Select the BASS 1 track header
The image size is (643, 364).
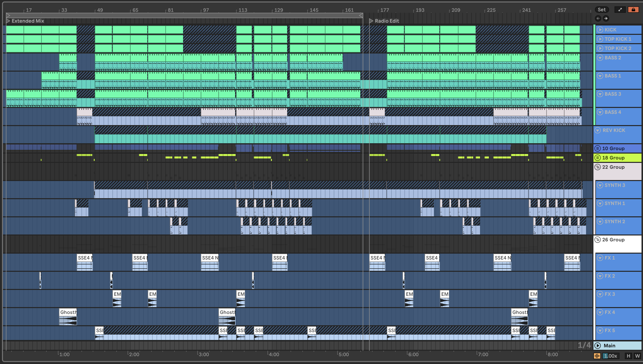tap(618, 80)
